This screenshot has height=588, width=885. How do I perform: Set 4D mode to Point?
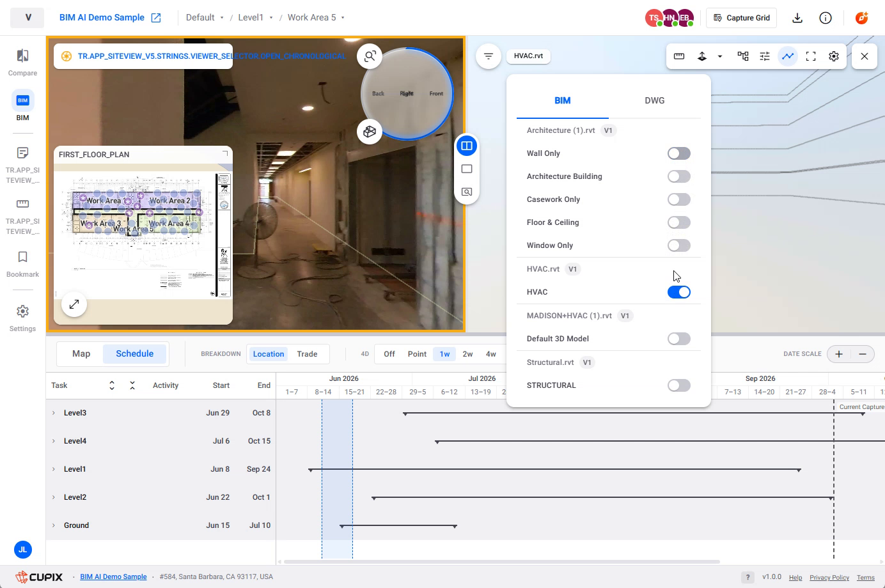pos(417,354)
